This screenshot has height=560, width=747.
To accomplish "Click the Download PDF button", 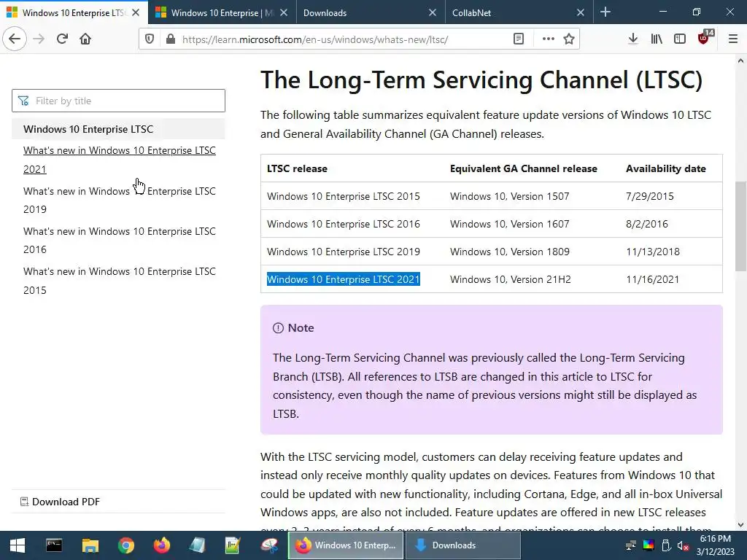I will (60, 502).
